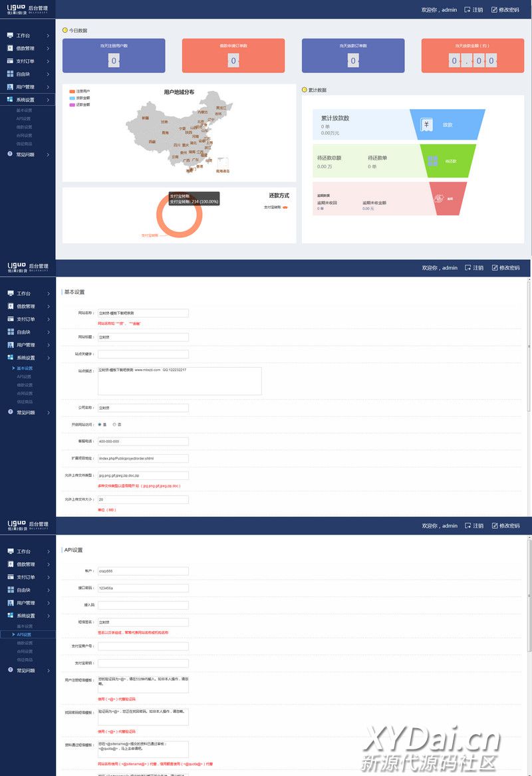Click 支付订单 icon in top dashboard sidebar
Viewport: 532px width, 776px height.
(x=10, y=61)
